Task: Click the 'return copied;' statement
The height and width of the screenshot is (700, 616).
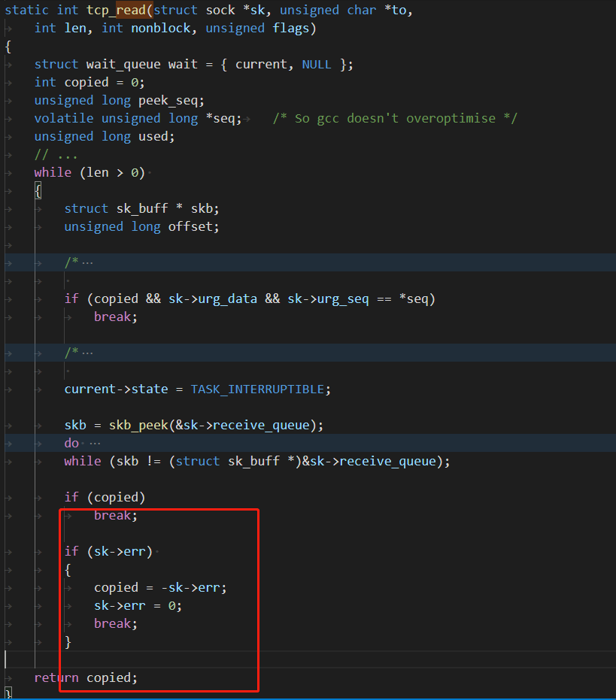Action: 86,677
